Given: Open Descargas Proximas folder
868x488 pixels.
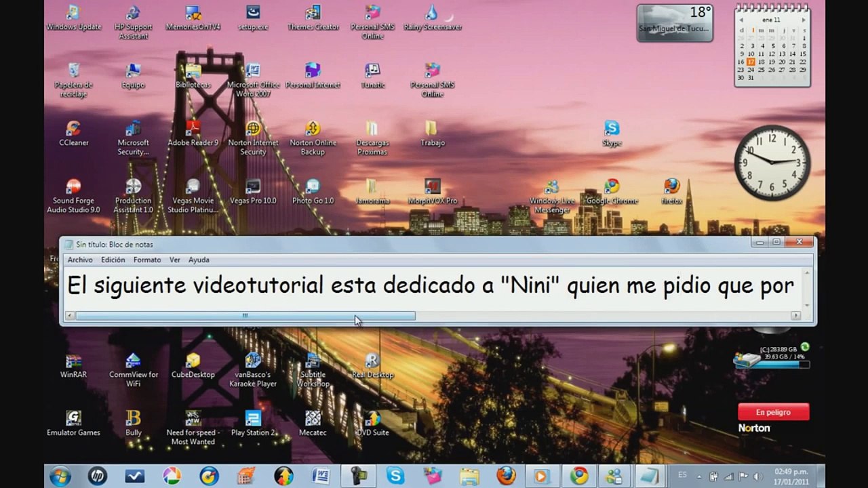Looking at the screenshot, I should (x=372, y=138).
